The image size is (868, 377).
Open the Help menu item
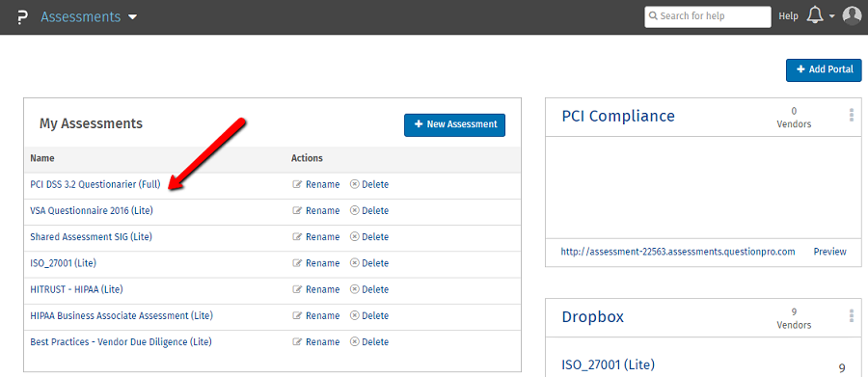[788, 16]
